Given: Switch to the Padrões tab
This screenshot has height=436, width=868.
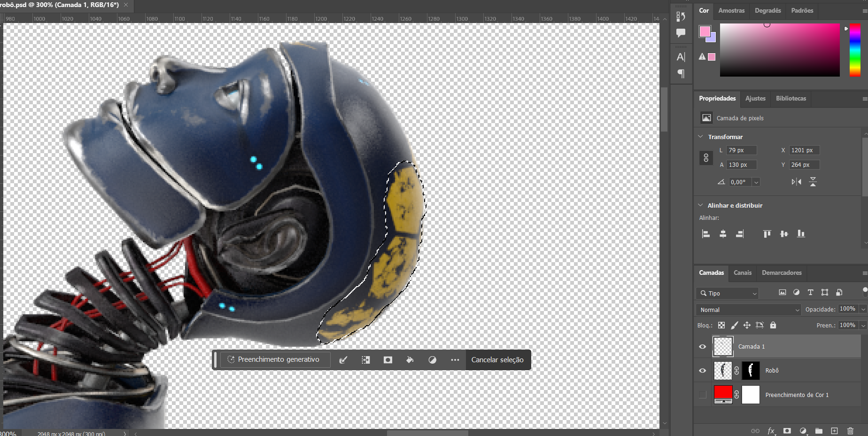Looking at the screenshot, I should (802, 10).
